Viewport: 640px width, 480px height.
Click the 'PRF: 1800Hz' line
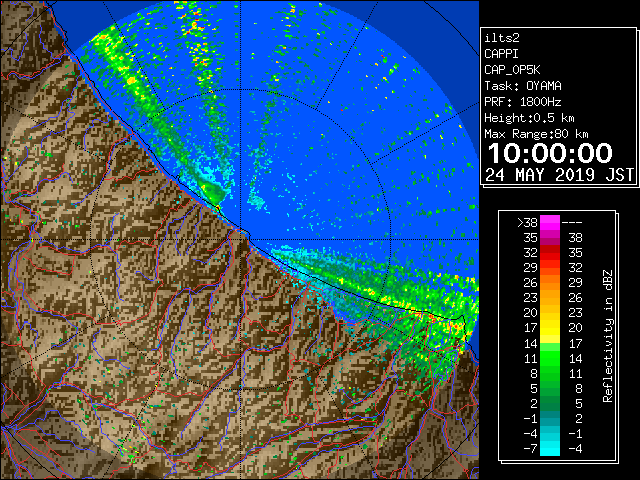tap(523, 102)
